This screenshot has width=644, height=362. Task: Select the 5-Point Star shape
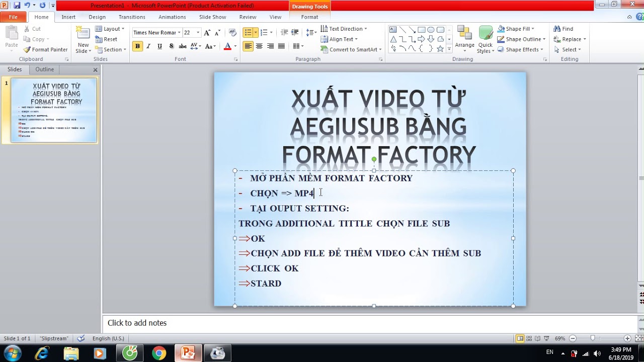[x=440, y=49]
